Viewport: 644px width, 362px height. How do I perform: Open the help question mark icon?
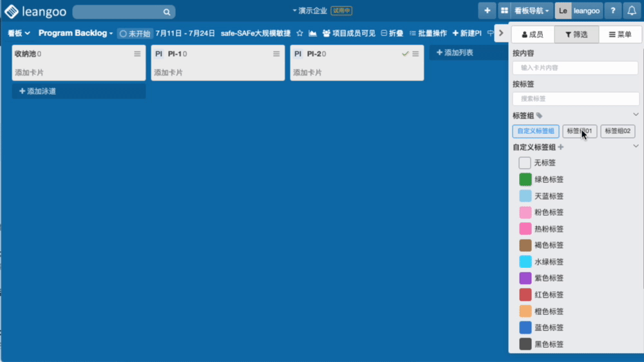(x=612, y=11)
